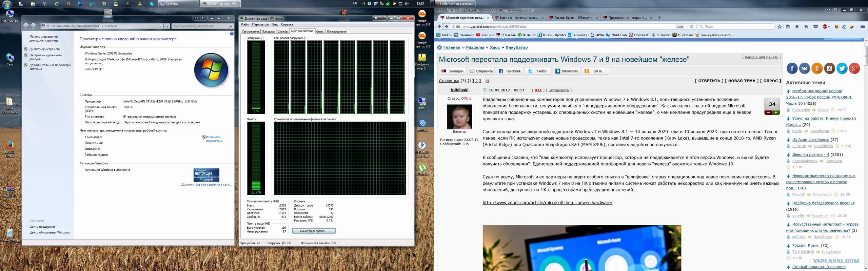This screenshot has width=868, height=271.
Task: Open the Пользователи tab in Task Manager
Action: pyautogui.click(x=336, y=32)
